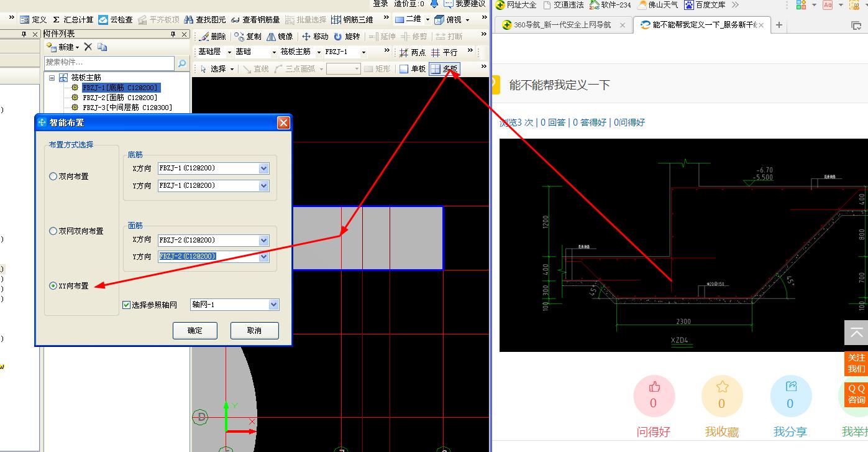
Task: Select the 双向布置 radio option
Action: [53, 177]
